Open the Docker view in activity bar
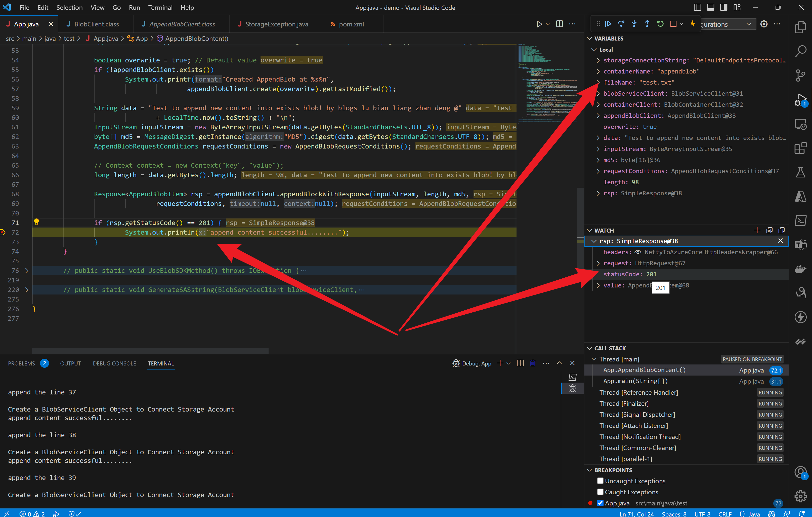This screenshot has width=812, height=517. (800, 269)
